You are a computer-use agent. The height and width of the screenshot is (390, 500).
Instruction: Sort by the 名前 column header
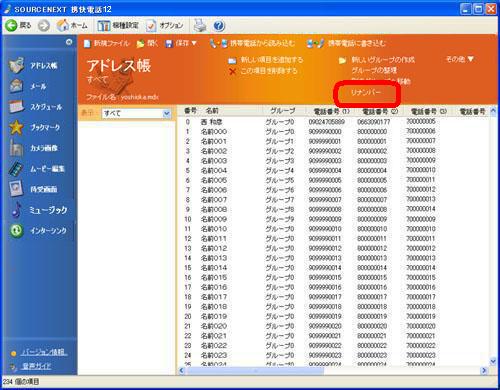212,111
